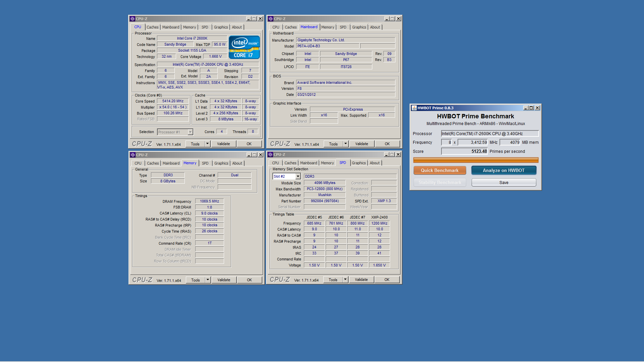Click CPU-Z app icon in SPD window title bar

[x=270, y=155]
